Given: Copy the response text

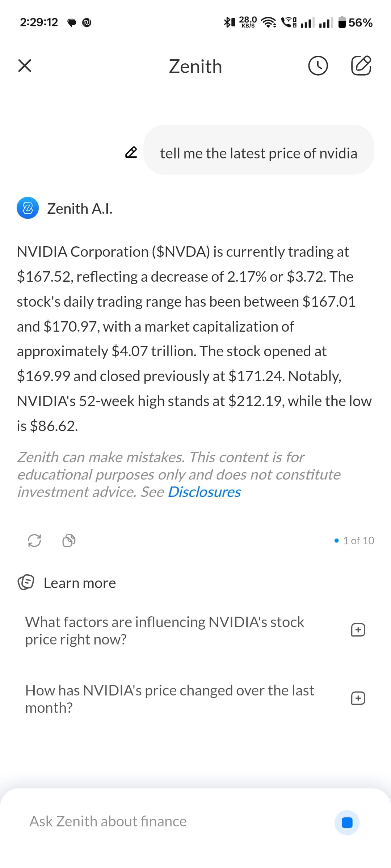Looking at the screenshot, I should pyautogui.click(x=69, y=541).
